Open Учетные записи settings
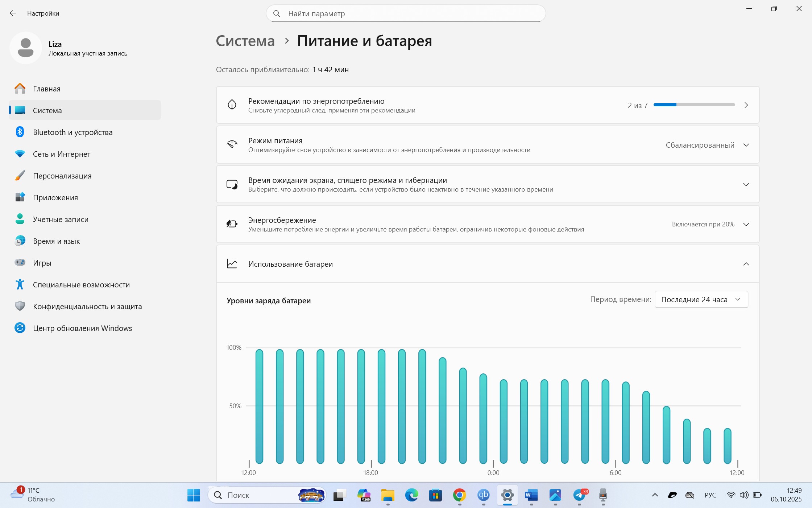This screenshot has width=812, height=508. click(85, 219)
